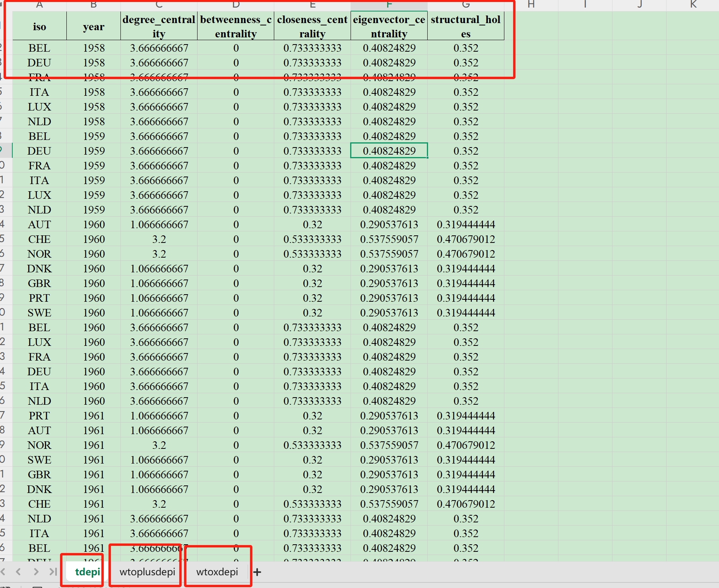Image resolution: width=719 pixels, height=588 pixels.
Task: Add a new sheet with plus icon
Action: [257, 572]
